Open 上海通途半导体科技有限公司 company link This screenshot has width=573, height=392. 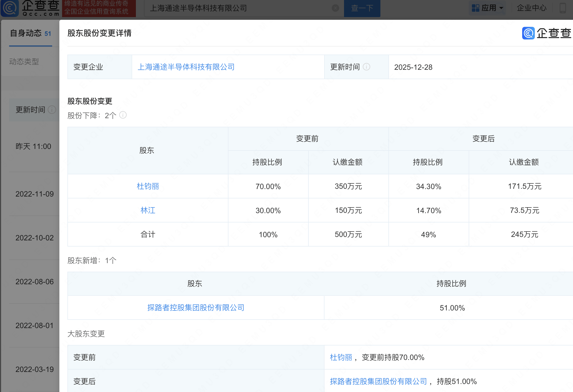[x=186, y=67]
